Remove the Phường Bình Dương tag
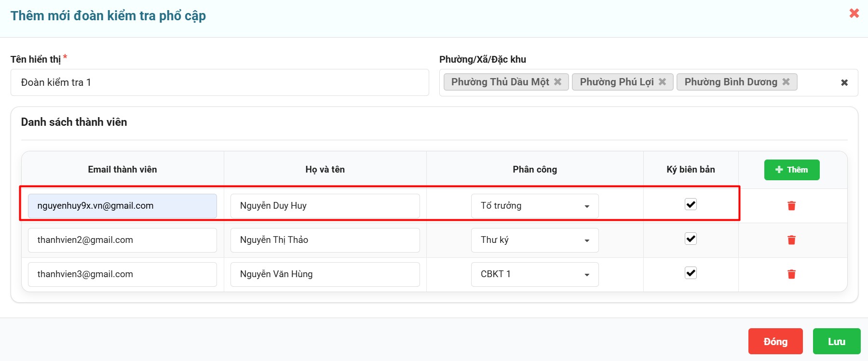 click(786, 82)
